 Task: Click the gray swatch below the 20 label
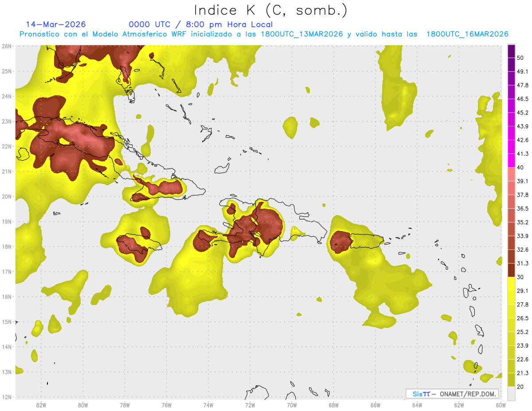(x=511, y=393)
